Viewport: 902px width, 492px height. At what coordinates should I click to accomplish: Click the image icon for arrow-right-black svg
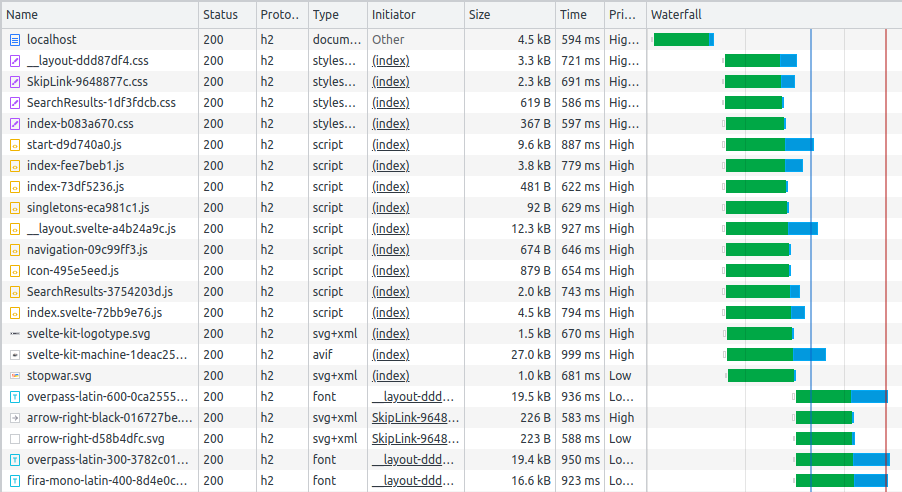coord(15,418)
